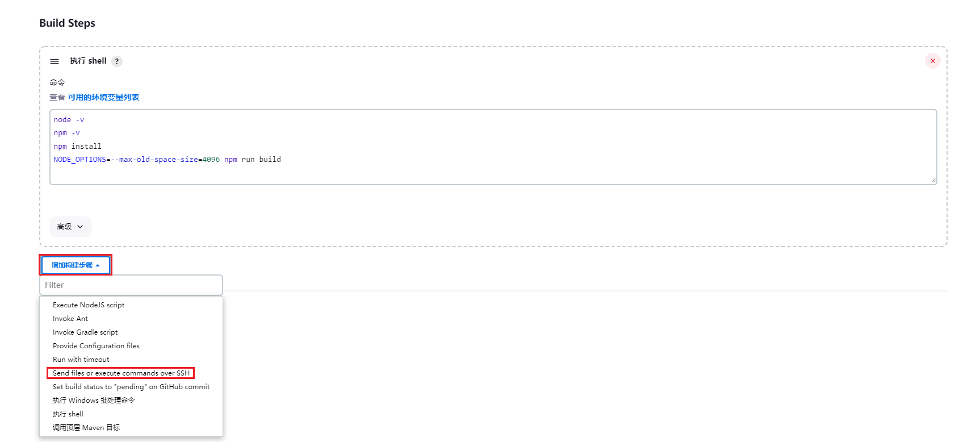The image size is (980, 442).
Task: Choose 调用顶层 Maven 目标 entry
Action: (86, 428)
